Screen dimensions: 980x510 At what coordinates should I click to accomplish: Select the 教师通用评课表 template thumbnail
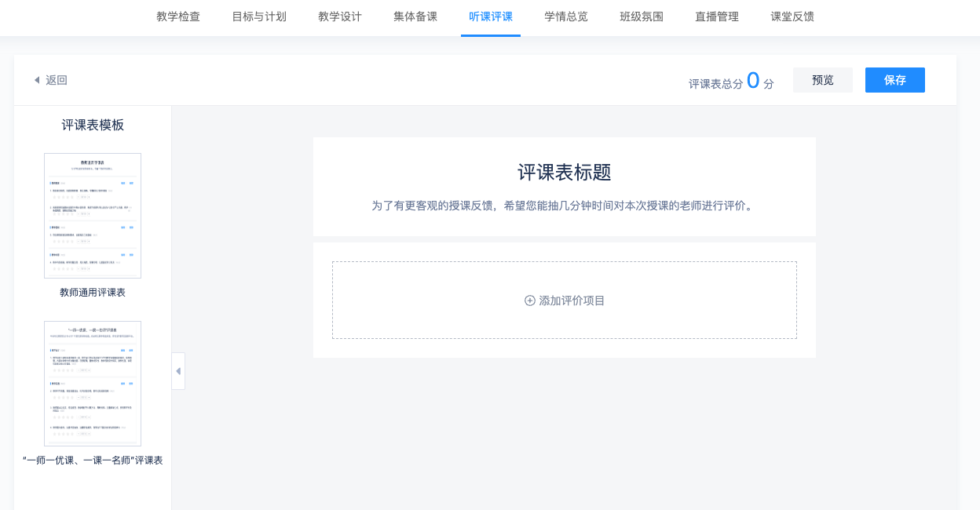click(x=93, y=216)
